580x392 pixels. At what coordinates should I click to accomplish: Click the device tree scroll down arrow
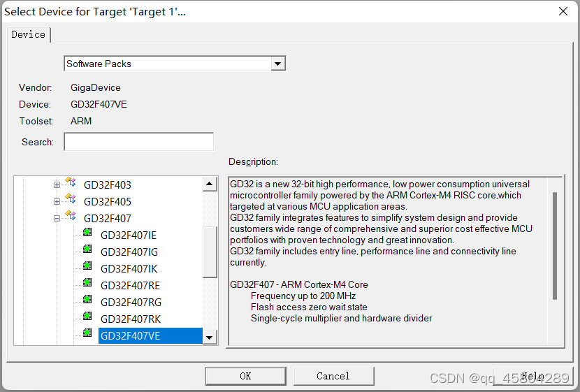point(210,337)
